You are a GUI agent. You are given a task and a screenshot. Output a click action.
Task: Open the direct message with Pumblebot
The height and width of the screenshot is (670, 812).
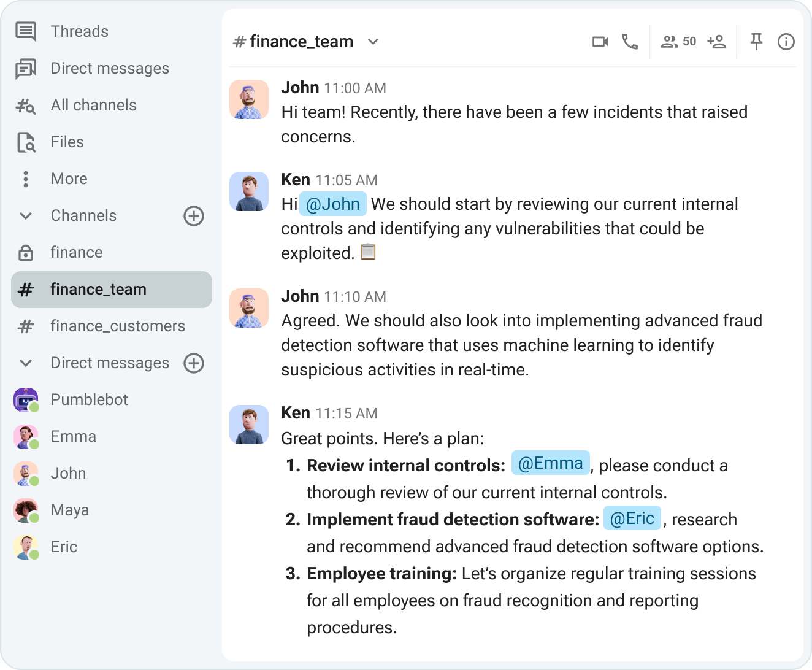(x=89, y=399)
